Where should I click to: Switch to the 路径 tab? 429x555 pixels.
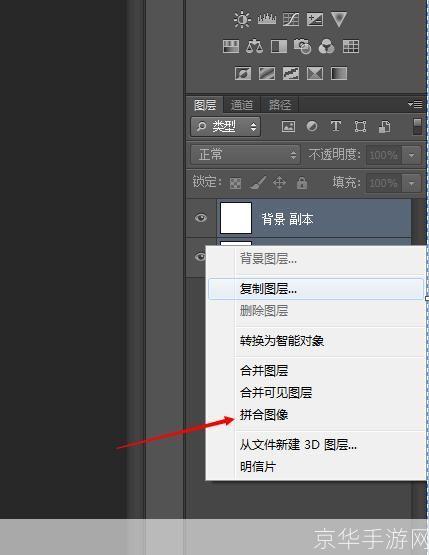280,105
